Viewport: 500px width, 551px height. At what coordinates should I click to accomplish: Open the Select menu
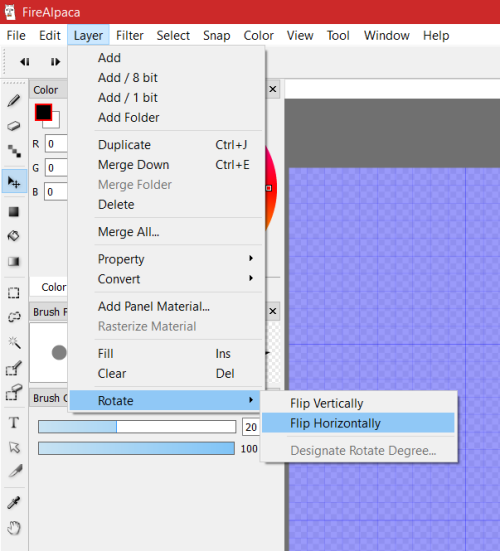click(x=173, y=35)
